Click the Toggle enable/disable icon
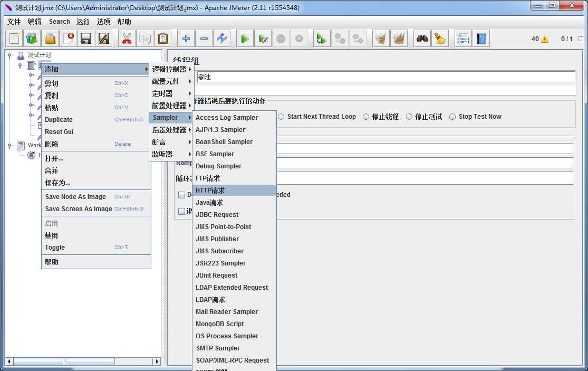This screenshot has height=371, width=588. pos(222,39)
